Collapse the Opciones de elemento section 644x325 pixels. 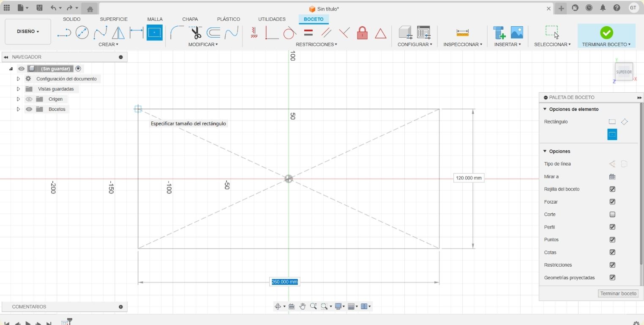click(545, 109)
